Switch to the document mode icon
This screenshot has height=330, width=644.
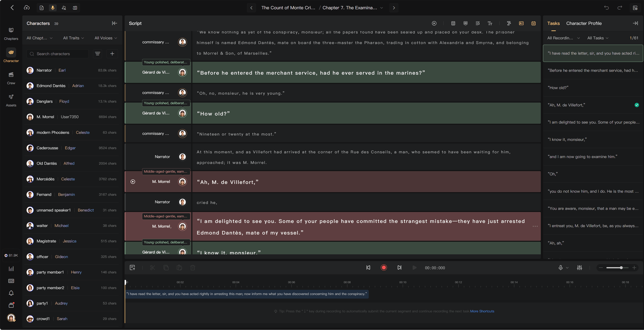coord(42,8)
